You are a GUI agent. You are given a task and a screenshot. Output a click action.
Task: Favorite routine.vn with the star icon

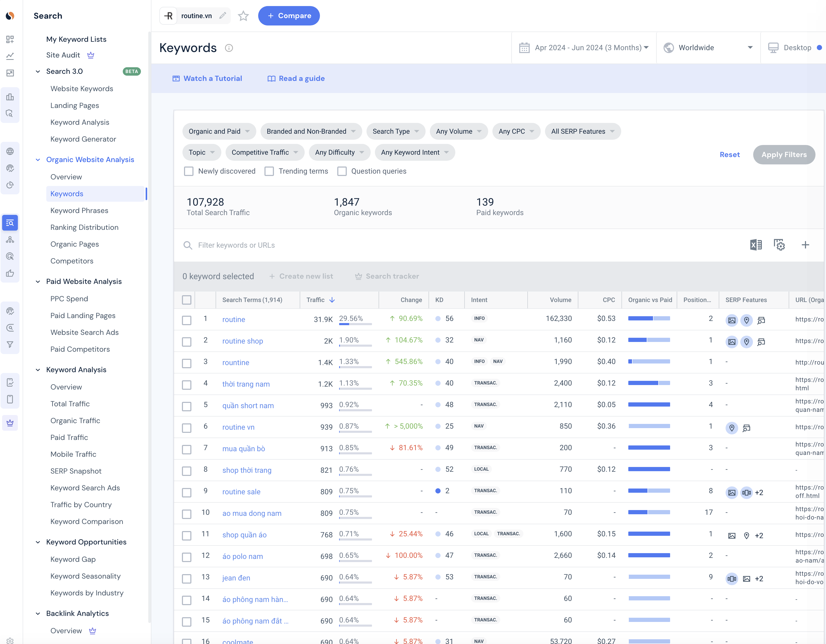243,16
